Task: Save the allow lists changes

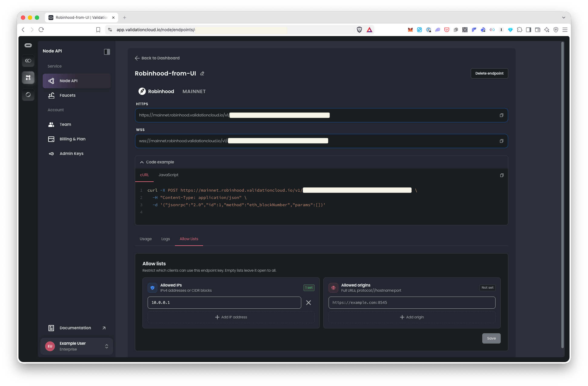Action: 491,338
